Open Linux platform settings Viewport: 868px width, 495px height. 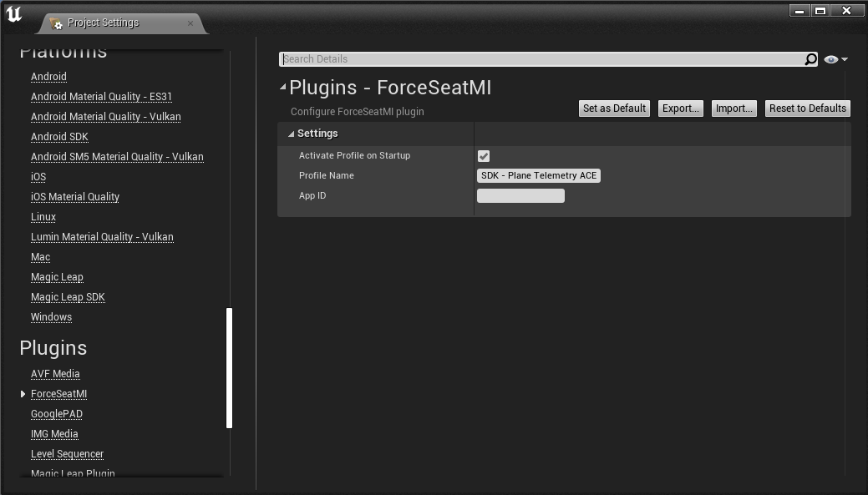pyautogui.click(x=43, y=217)
